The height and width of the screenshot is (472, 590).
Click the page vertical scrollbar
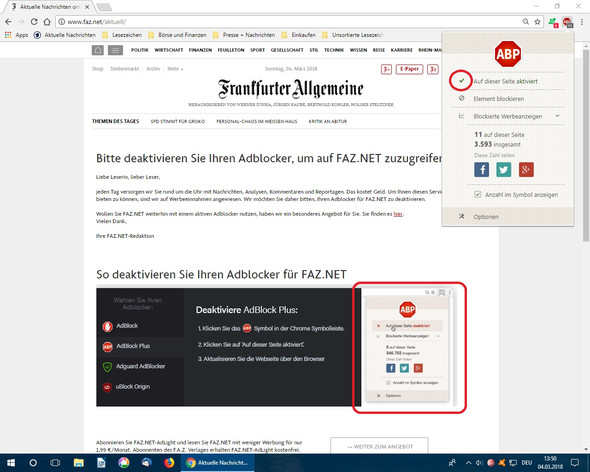point(586,145)
